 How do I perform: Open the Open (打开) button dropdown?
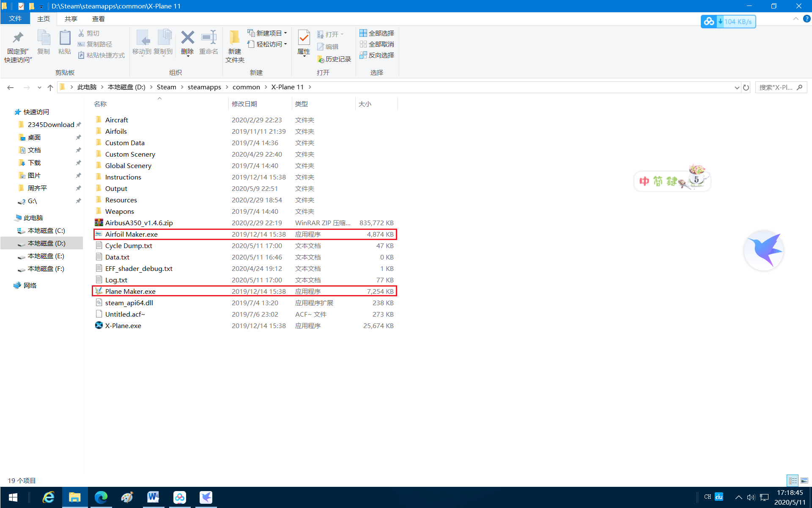click(342, 34)
